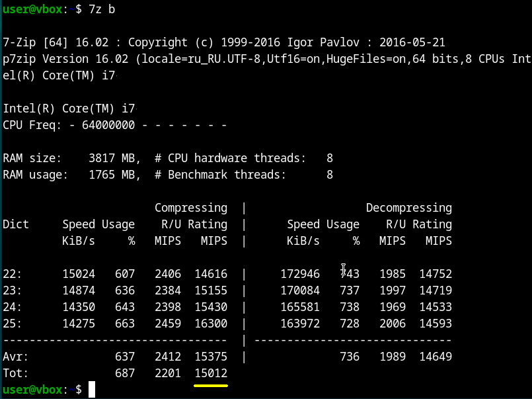Click the "Dict" column header

pos(16,224)
